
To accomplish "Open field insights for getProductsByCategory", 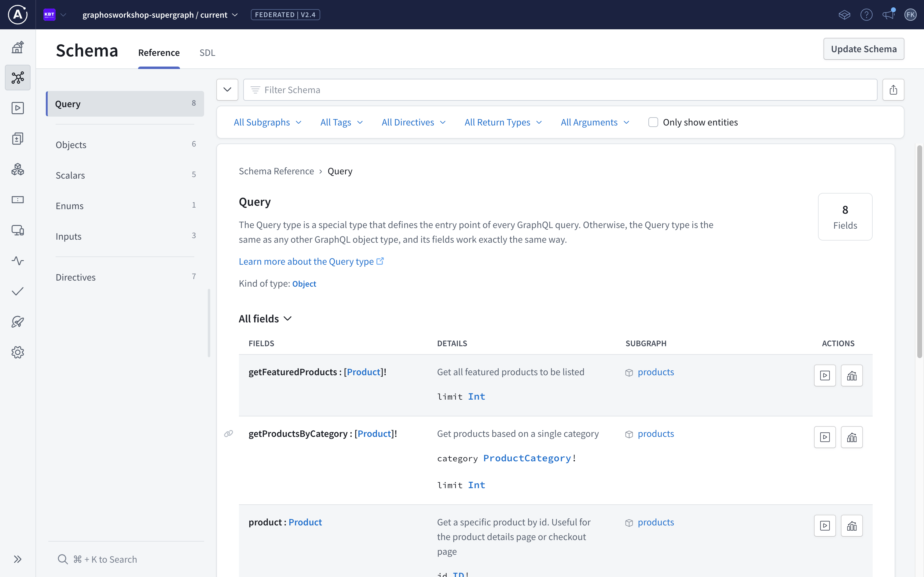I will pyautogui.click(x=852, y=437).
